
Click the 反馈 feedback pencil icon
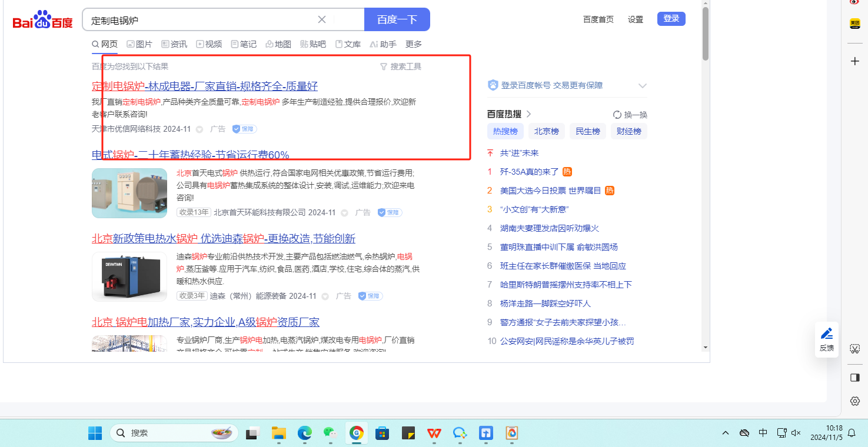tap(827, 334)
